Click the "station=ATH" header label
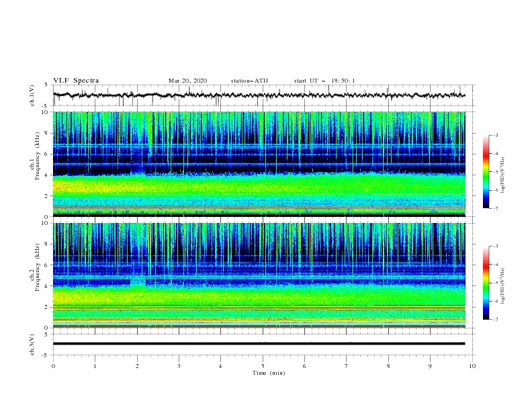 tap(249, 81)
